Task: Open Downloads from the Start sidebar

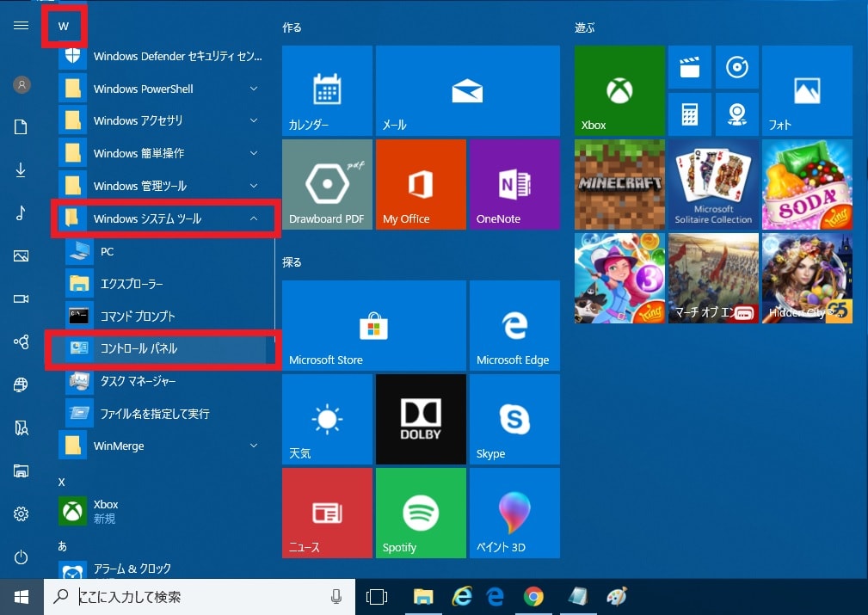Action: [21, 170]
